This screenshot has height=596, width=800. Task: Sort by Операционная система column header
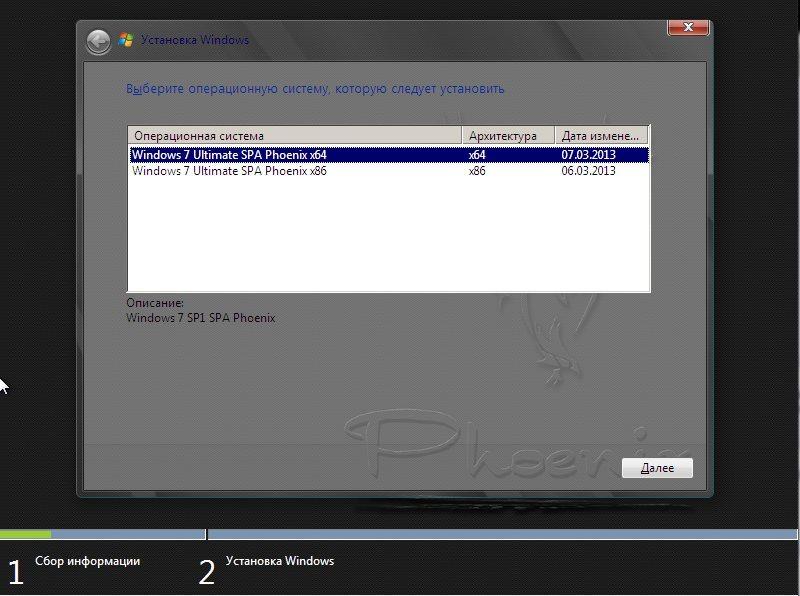point(295,136)
